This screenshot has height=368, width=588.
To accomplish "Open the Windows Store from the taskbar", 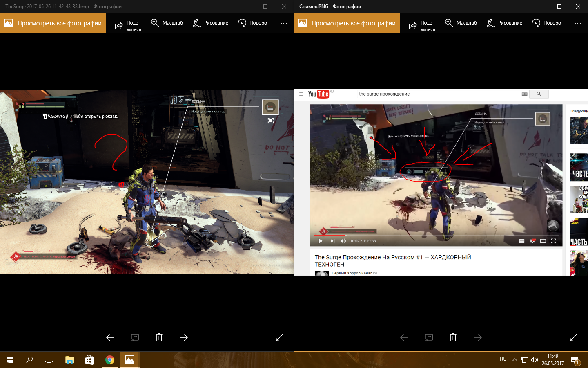I will (x=89, y=360).
